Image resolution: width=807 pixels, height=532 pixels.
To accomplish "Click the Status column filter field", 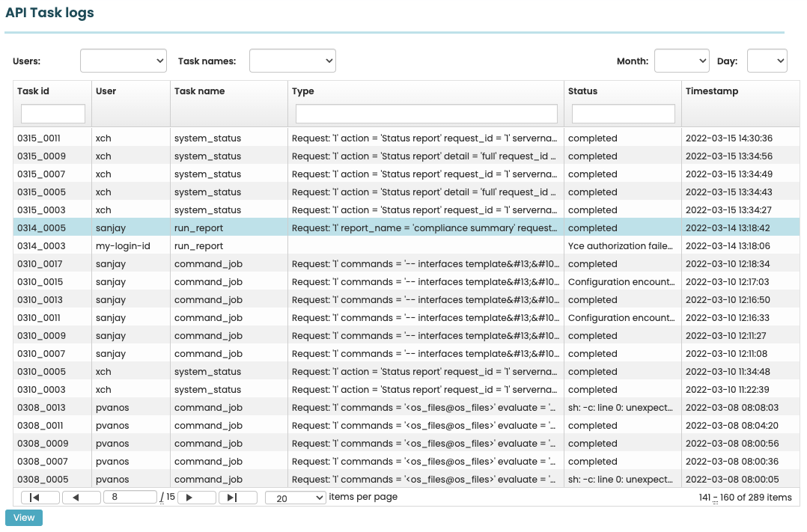I will (x=623, y=114).
